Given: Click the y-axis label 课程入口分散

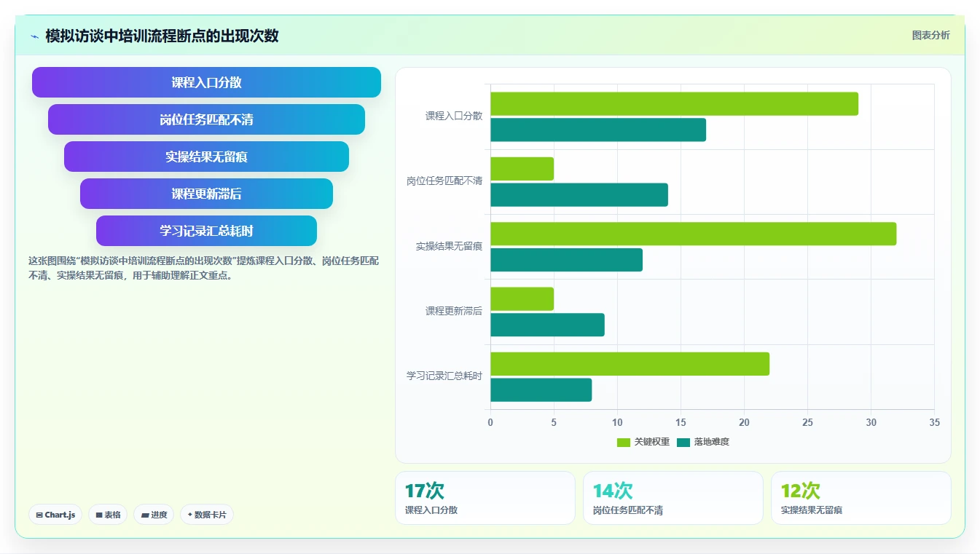Looking at the screenshot, I should [454, 116].
